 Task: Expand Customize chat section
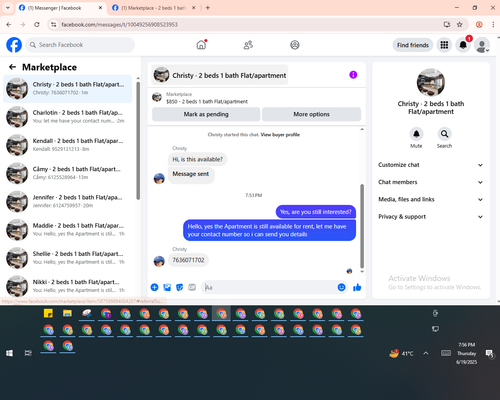click(x=431, y=165)
